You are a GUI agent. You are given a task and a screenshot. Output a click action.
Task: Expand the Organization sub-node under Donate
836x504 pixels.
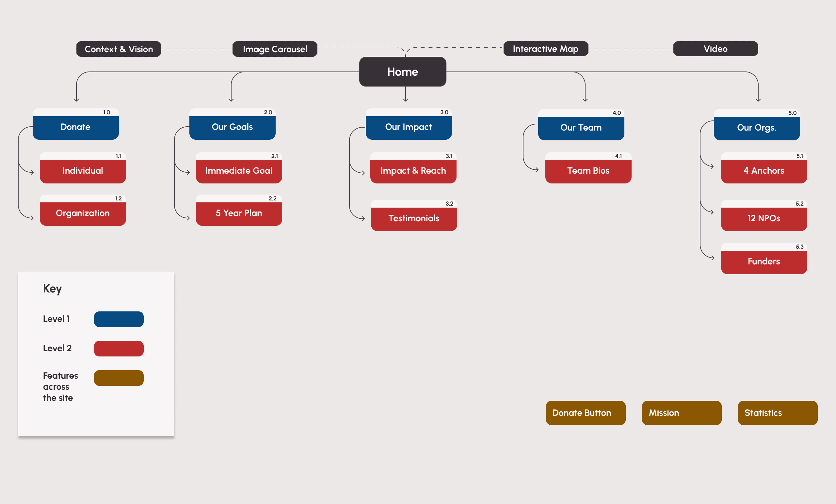coord(83,213)
